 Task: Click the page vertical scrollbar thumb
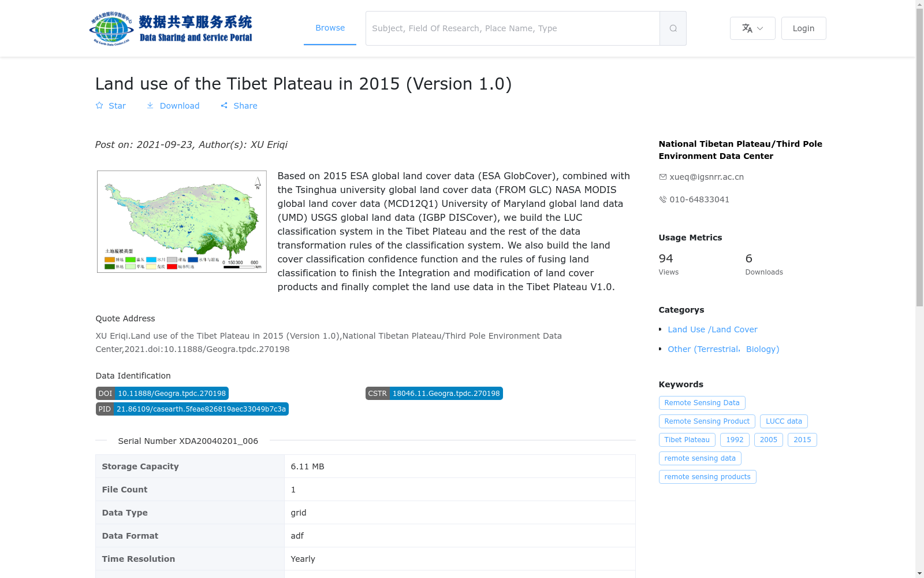pyautogui.click(x=919, y=157)
